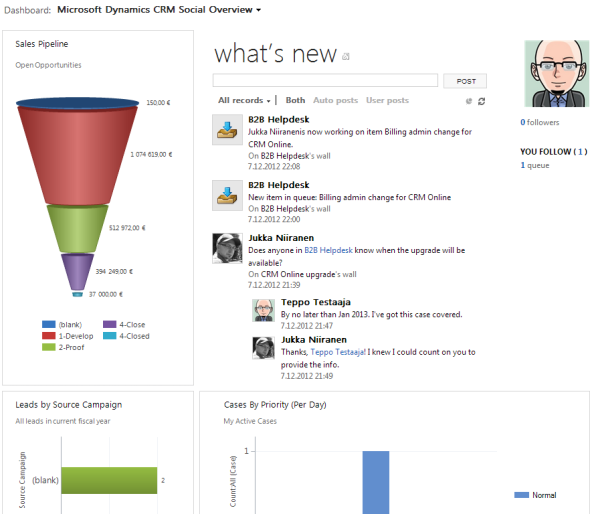Image resolution: width=590 pixels, height=514 pixels.
Task: Click the small gray icon left of refresh
Action: (469, 101)
